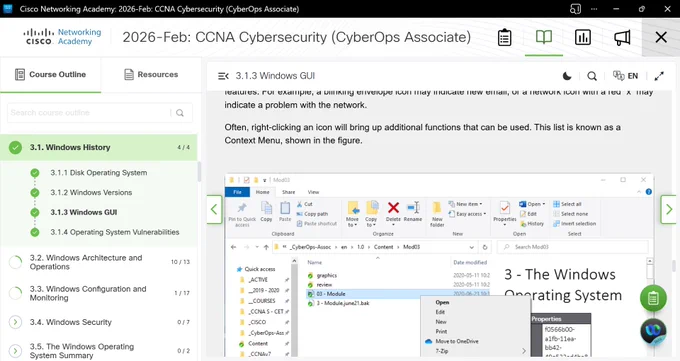This screenshot has height=361, width=680.
Task: Click History in Open group
Action: 532,223
